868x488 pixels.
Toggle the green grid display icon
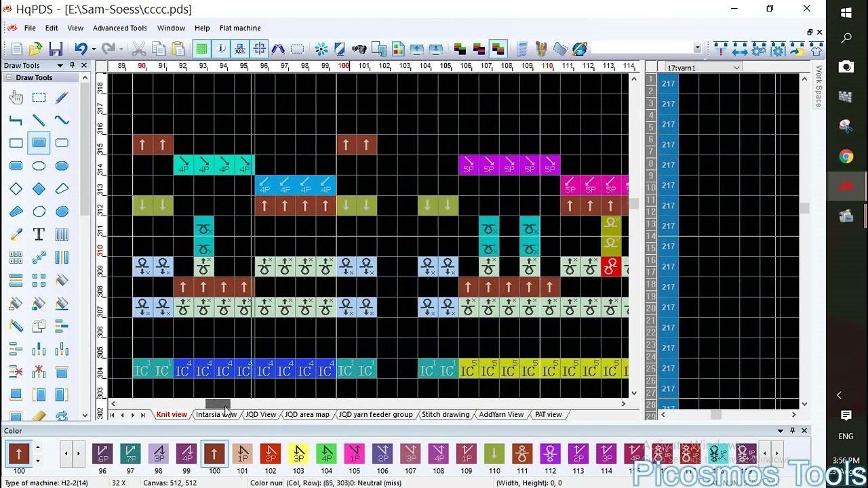[x=201, y=49]
